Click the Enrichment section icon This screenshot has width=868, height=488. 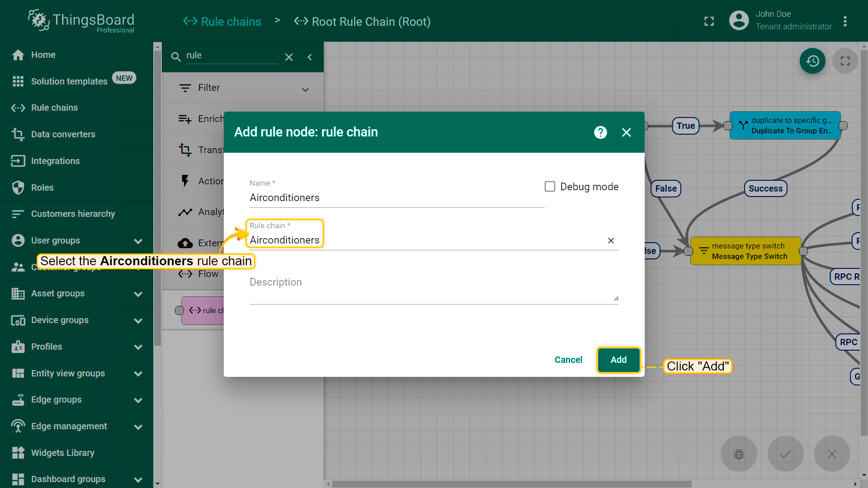click(x=185, y=119)
